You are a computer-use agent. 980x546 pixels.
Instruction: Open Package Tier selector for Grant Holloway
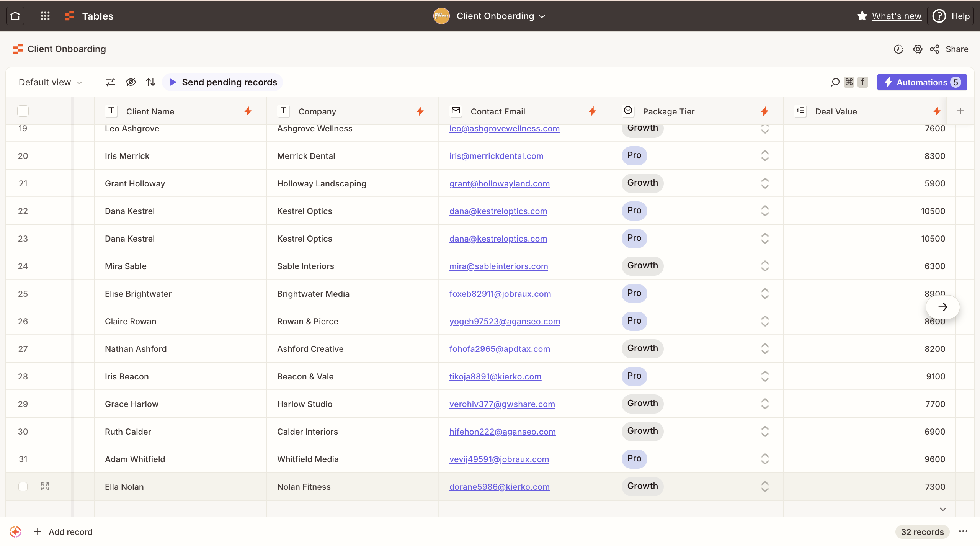765,183
